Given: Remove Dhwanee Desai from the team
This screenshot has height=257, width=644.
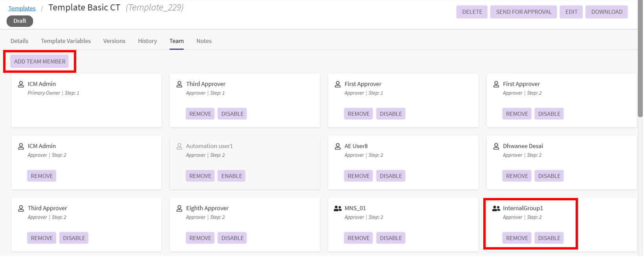Looking at the screenshot, I should [x=517, y=176].
